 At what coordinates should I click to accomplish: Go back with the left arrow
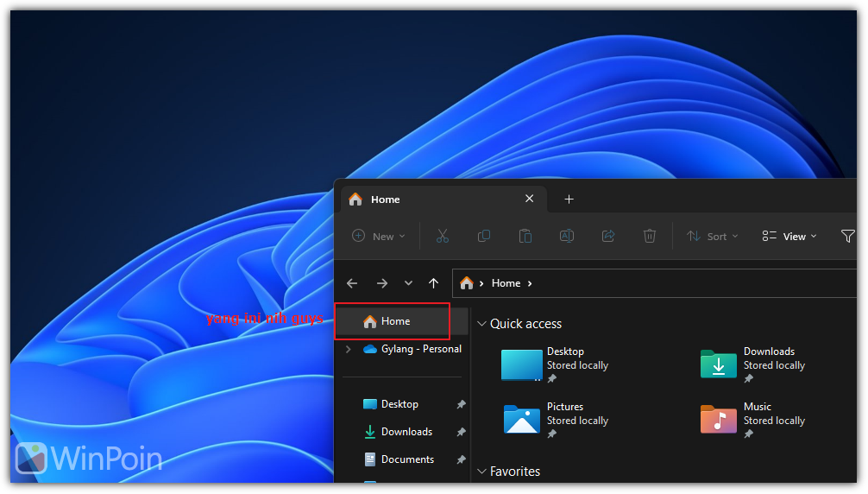tap(352, 283)
